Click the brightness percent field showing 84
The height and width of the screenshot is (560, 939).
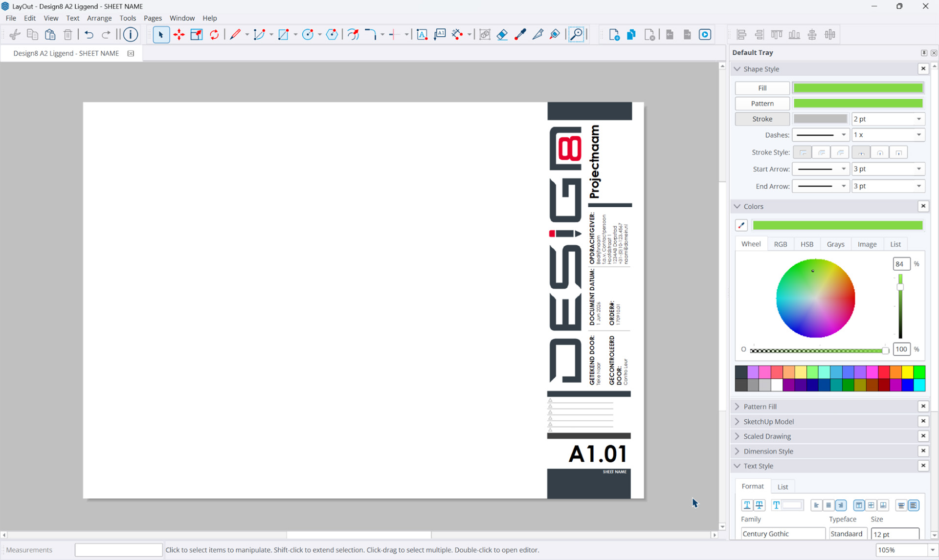click(x=901, y=264)
